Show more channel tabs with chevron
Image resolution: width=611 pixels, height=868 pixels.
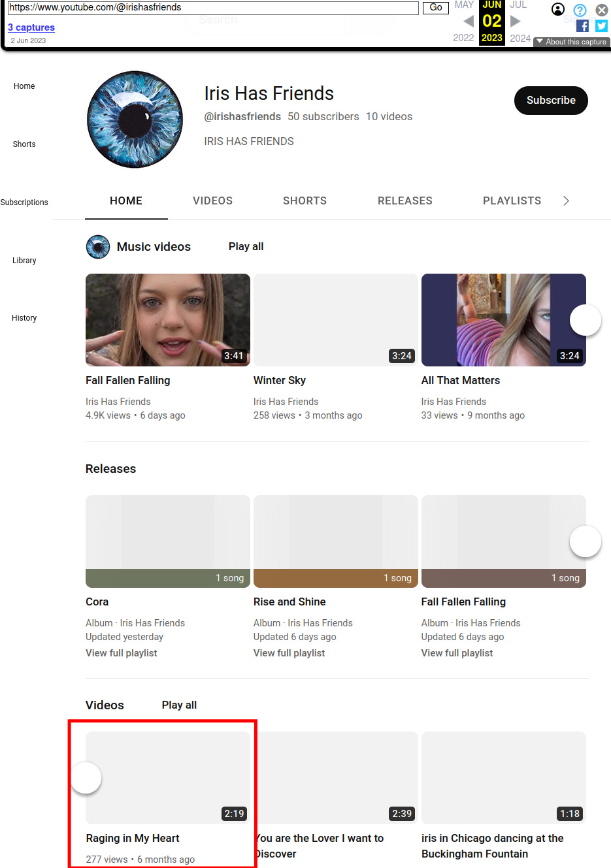tap(567, 201)
